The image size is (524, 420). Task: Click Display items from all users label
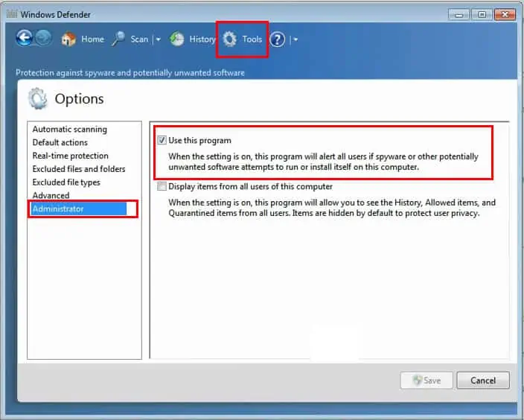tap(251, 187)
